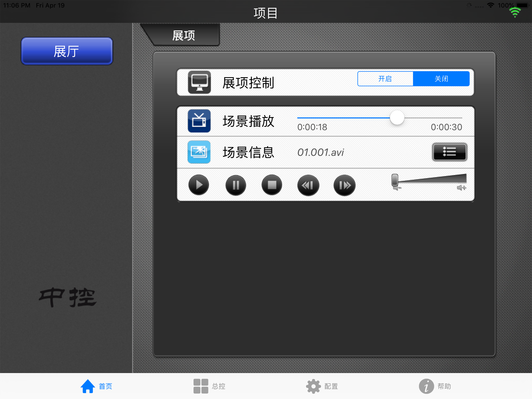Click the 01.001.avi file name
Screen dimensions: 532x399
coord(321,152)
